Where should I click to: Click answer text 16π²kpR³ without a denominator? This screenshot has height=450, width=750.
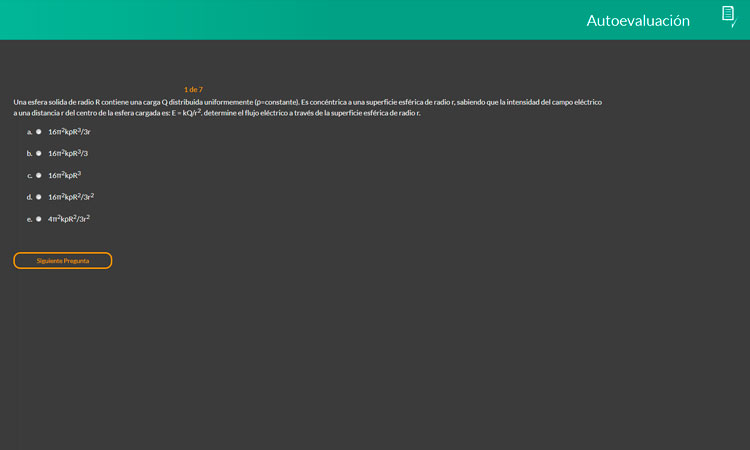64,175
